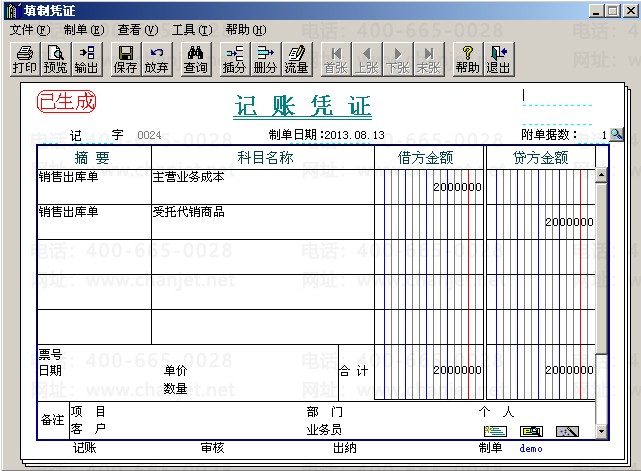Select 主营业务成本 account name cell

click(x=263, y=187)
